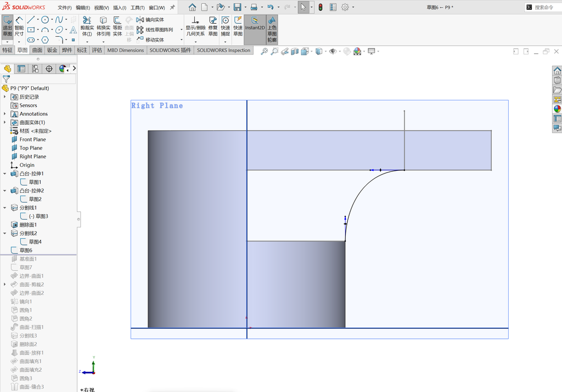Toggle Shaded Sketch Contours (上色草图轮廓)
Screen dimensions: 562x392
272,30
